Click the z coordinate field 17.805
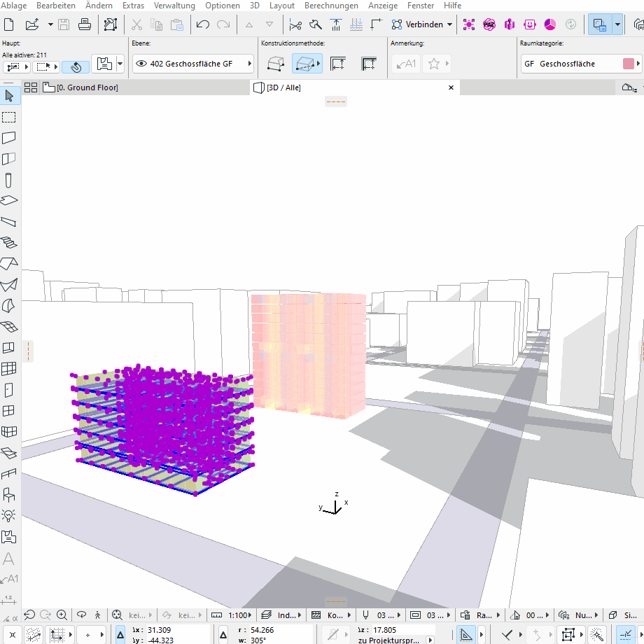This screenshot has height=644, width=644. coord(402,630)
